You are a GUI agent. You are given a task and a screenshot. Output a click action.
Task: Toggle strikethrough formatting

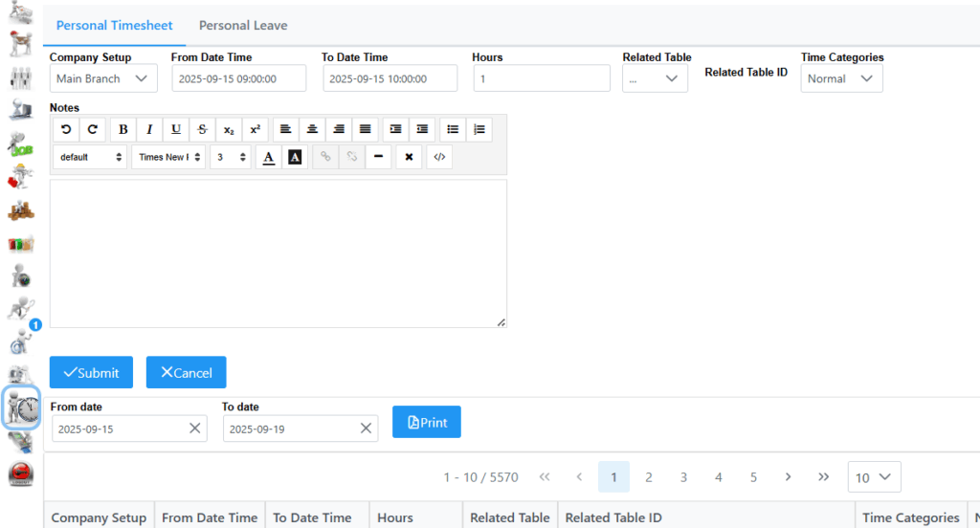[x=202, y=129]
